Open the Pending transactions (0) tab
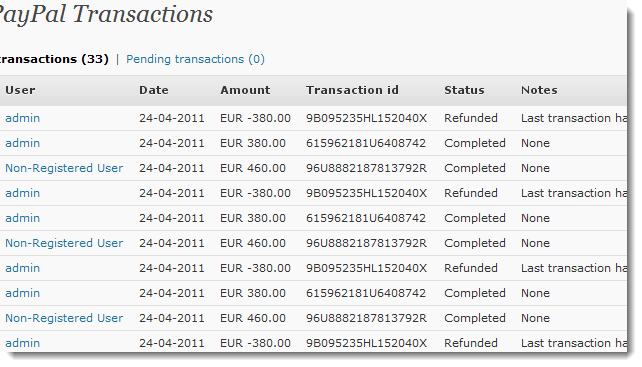The width and height of the screenshot is (642, 367). tap(195, 59)
